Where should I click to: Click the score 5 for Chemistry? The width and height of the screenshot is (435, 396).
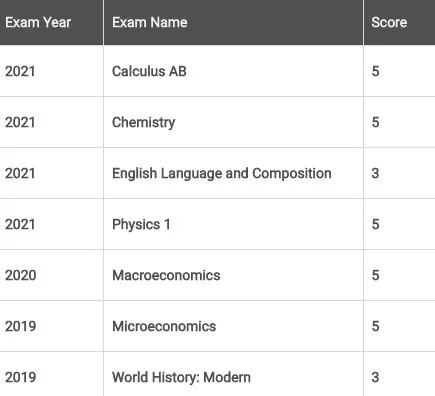point(375,122)
